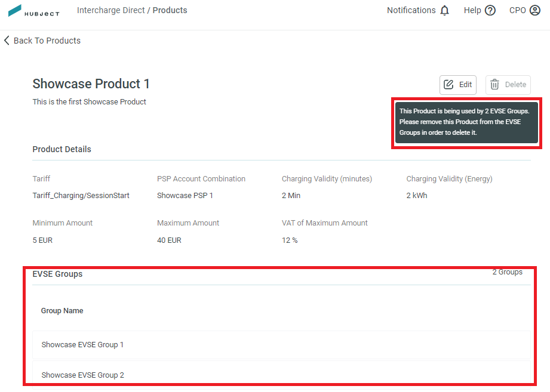Select Products in the breadcrumb

point(170,10)
